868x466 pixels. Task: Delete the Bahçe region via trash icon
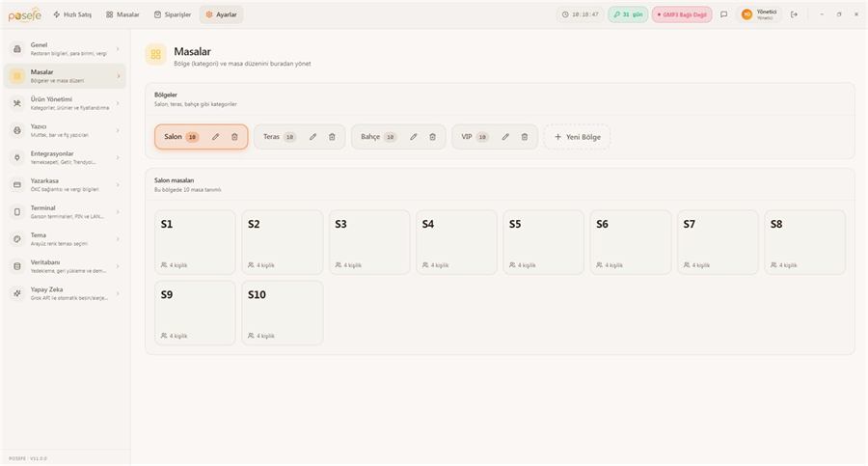point(432,137)
